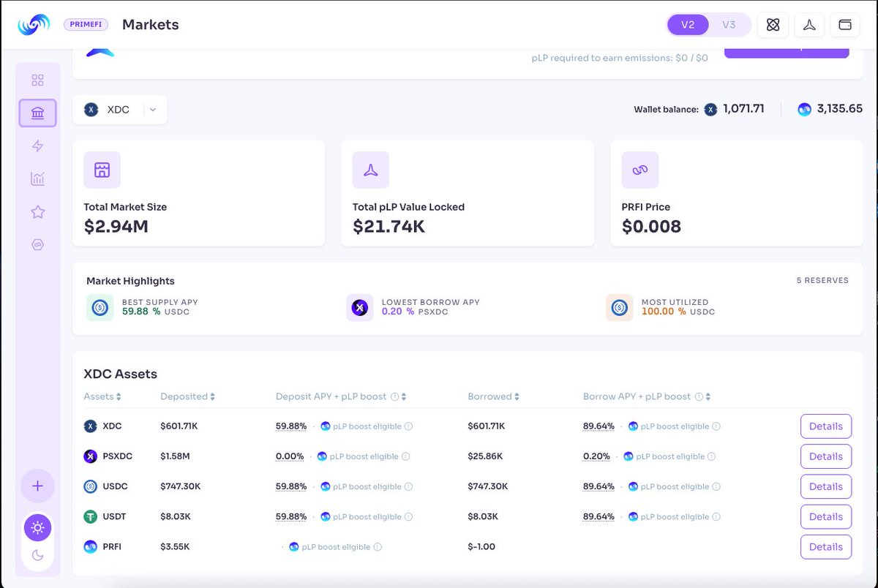Open Details for XDC row
Image resolution: width=878 pixels, height=588 pixels.
[826, 426]
